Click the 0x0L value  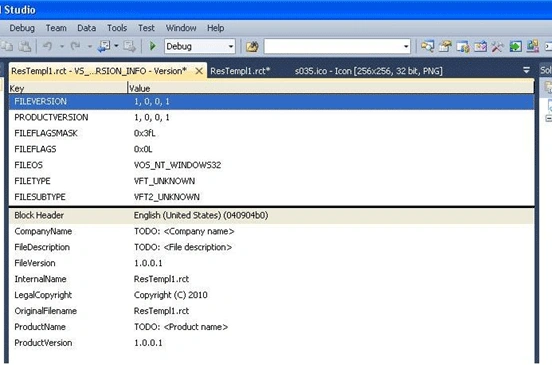coord(143,149)
